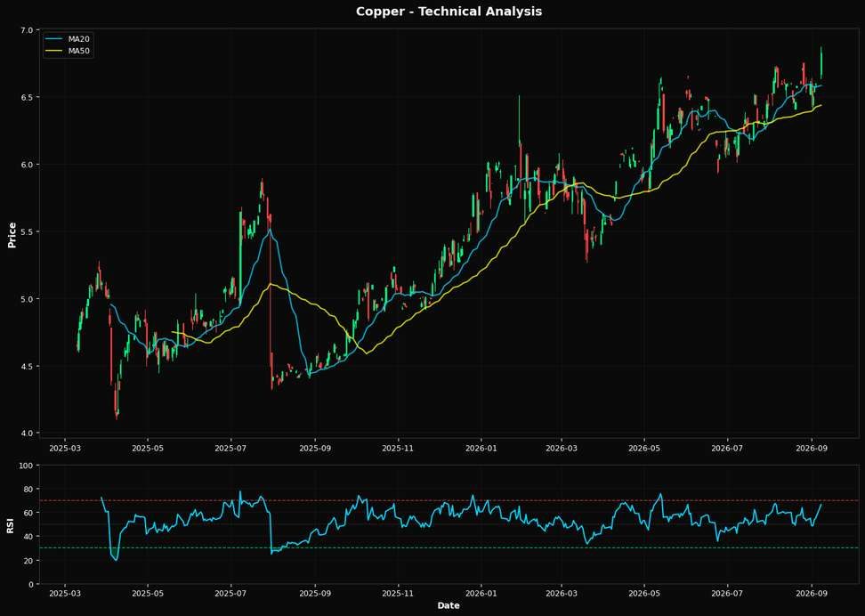This screenshot has height=616, width=865.
Task: Click 2026-05 date tick under the price chart
Action: click(643, 449)
